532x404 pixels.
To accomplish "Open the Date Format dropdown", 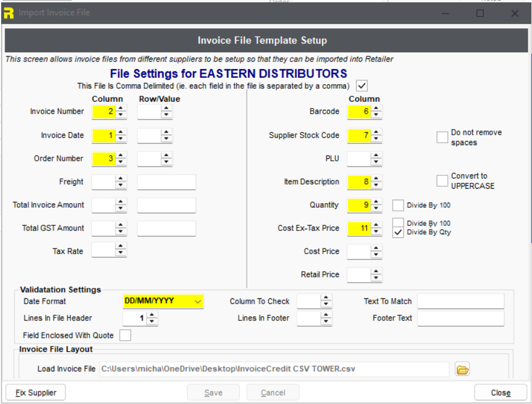I will point(197,301).
